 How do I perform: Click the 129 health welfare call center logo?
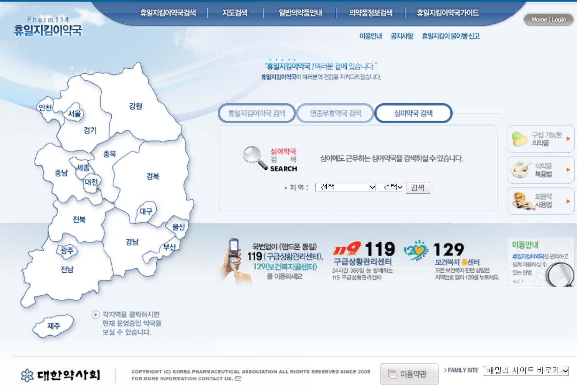416,250
